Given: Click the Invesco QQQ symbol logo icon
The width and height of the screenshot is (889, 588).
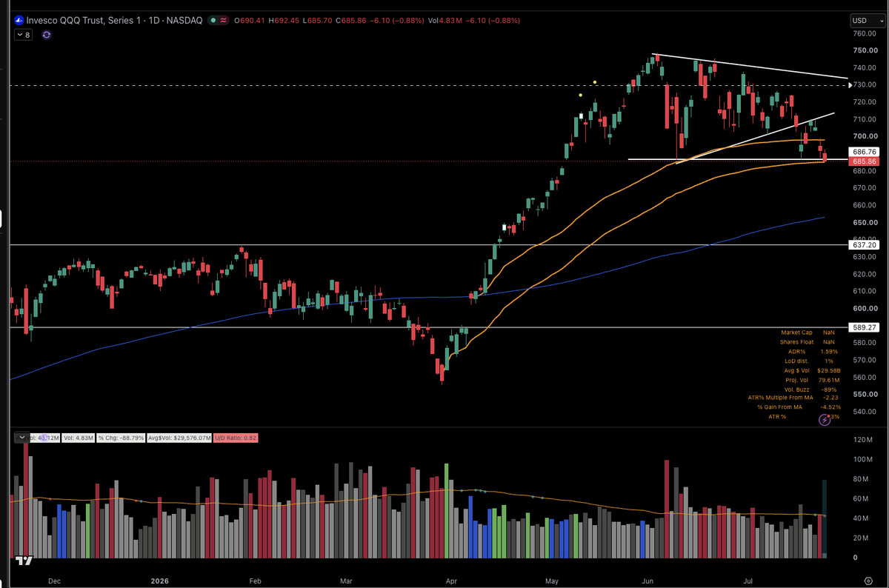Looking at the screenshot, I should [19, 21].
